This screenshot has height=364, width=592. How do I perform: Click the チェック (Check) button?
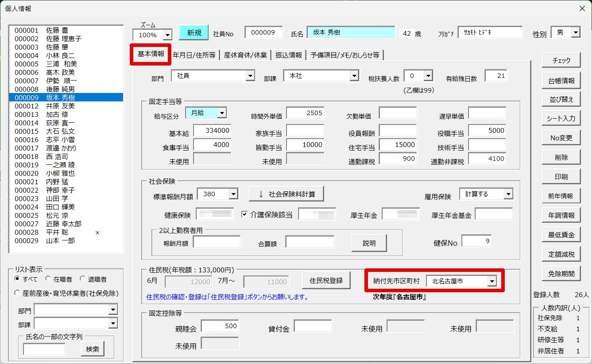click(x=561, y=60)
